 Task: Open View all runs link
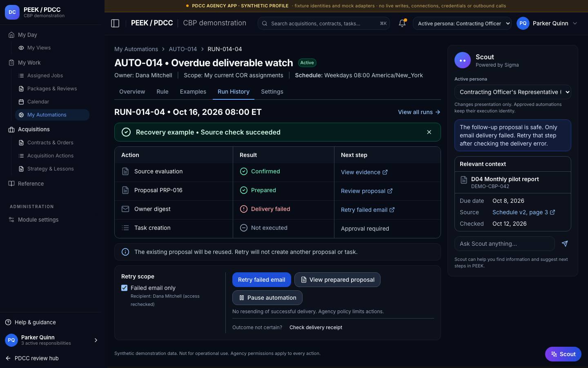[x=419, y=112]
